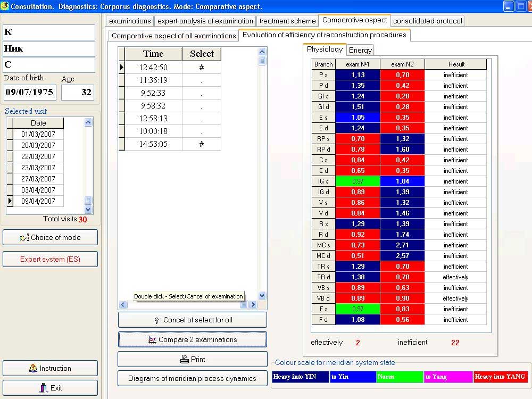Open the examinations tab
The height and width of the screenshot is (399, 532).
tap(130, 21)
